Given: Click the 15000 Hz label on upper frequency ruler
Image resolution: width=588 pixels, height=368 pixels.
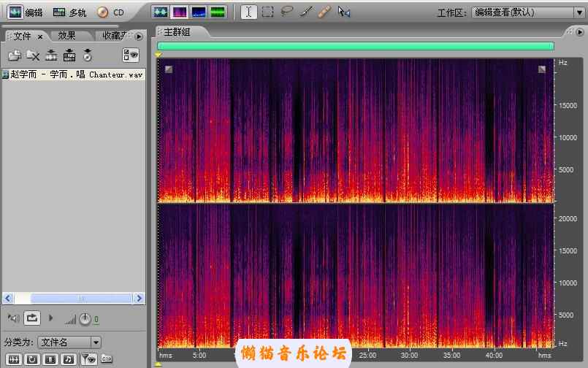Looking at the screenshot, I should tap(568, 106).
